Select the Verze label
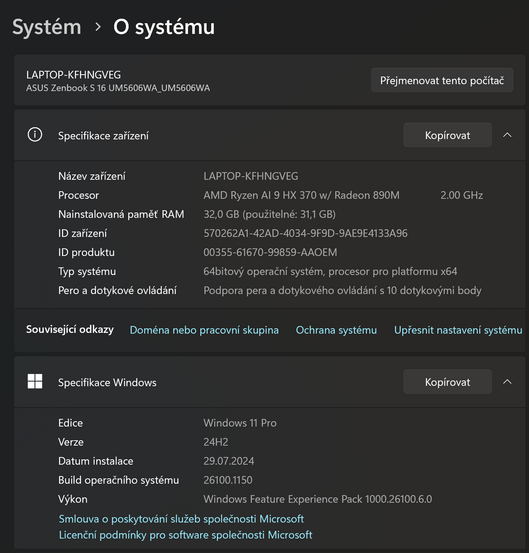This screenshot has width=529, height=553. click(71, 442)
